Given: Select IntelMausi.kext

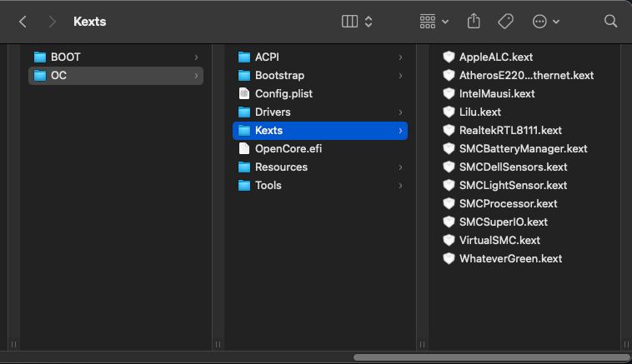Looking at the screenshot, I should (497, 94).
